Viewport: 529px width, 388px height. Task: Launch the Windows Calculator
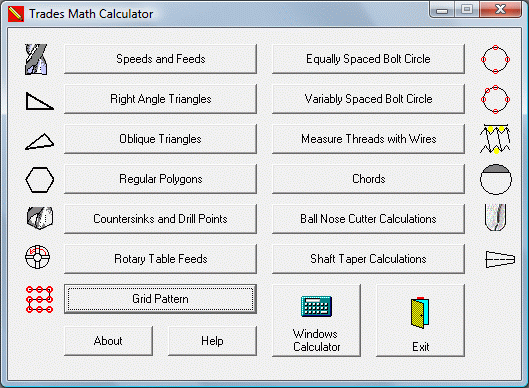[x=316, y=321]
